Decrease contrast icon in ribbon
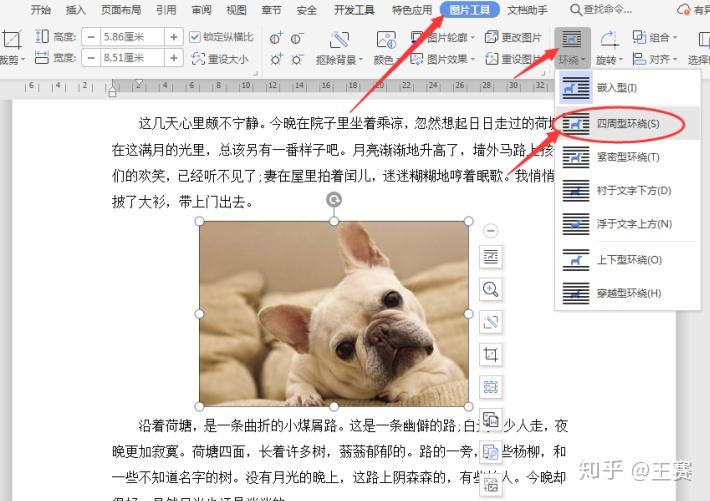The image size is (710, 501). (297, 39)
